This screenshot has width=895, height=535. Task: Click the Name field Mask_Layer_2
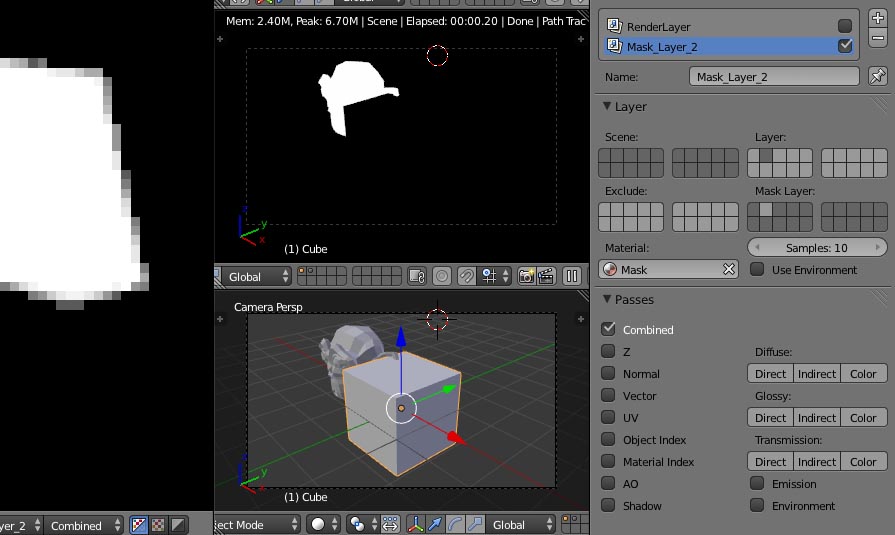774,77
